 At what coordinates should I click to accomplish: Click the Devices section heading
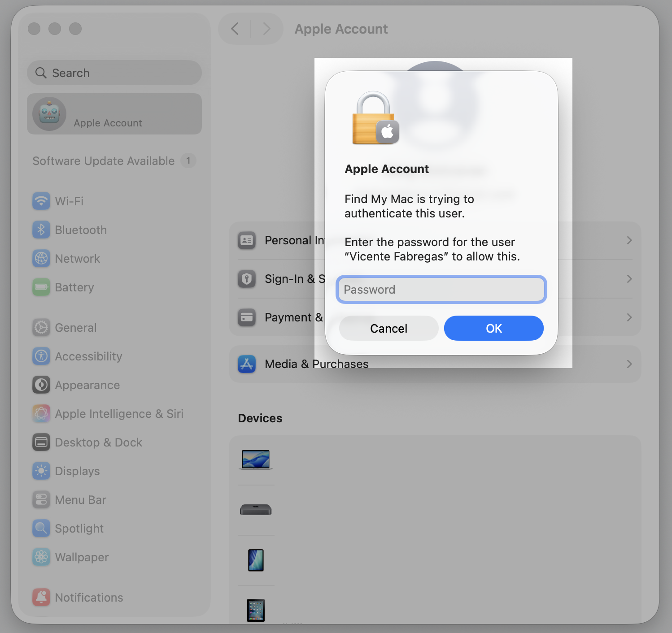tap(260, 418)
